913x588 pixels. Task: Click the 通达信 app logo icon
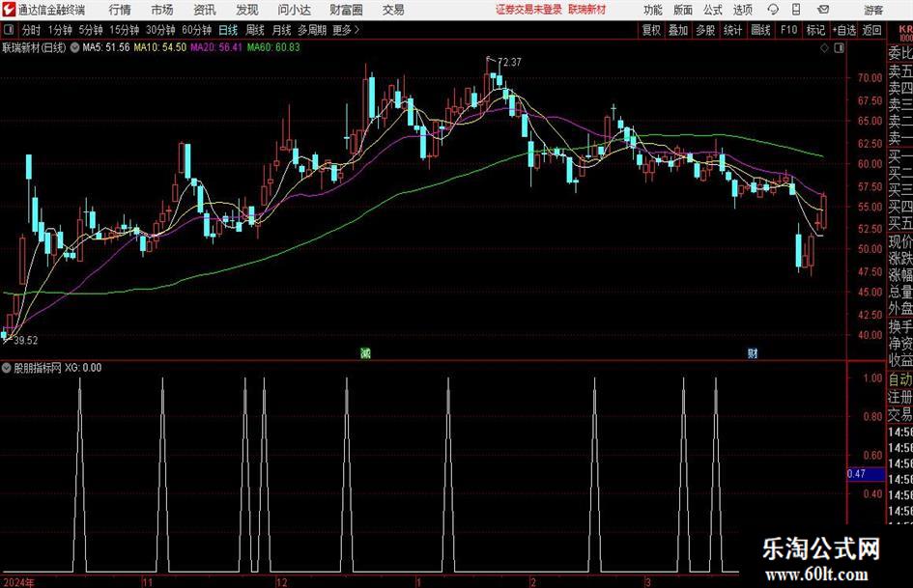tap(10, 9)
